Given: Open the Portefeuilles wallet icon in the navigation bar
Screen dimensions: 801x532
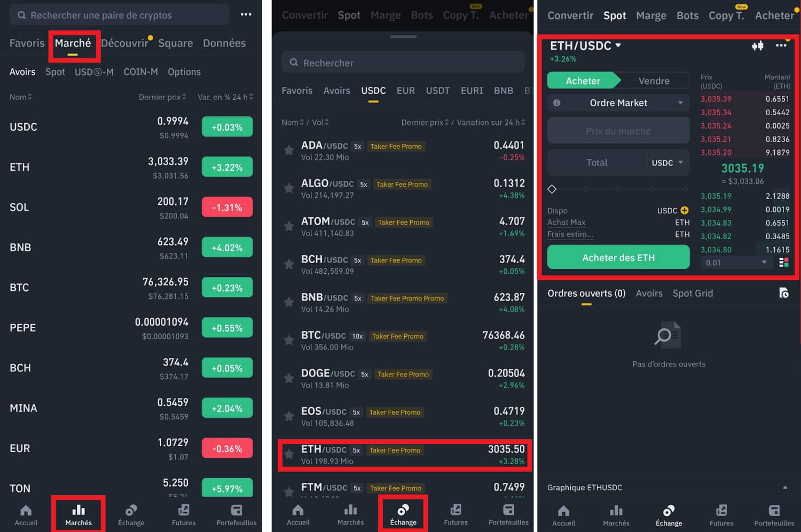Looking at the screenshot, I should (x=773, y=514).
